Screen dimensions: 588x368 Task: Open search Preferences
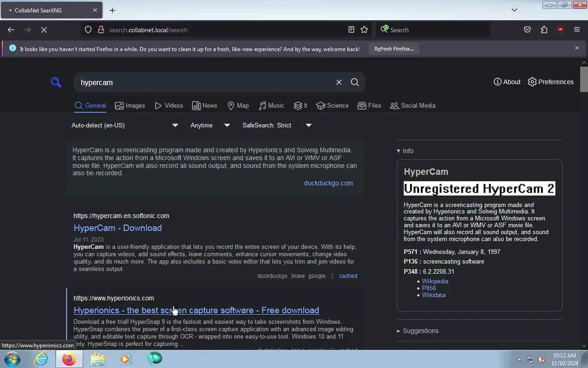pos(551,82)
